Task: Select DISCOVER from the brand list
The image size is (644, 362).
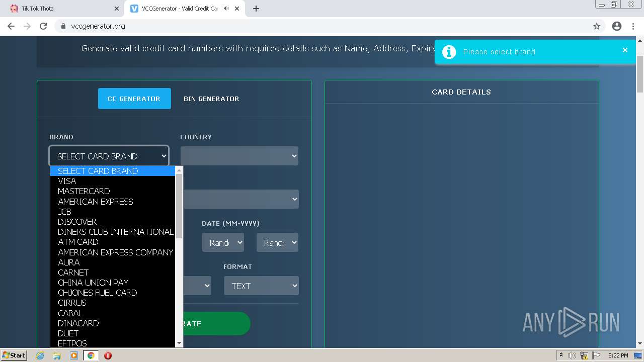Action: (113, 222)
